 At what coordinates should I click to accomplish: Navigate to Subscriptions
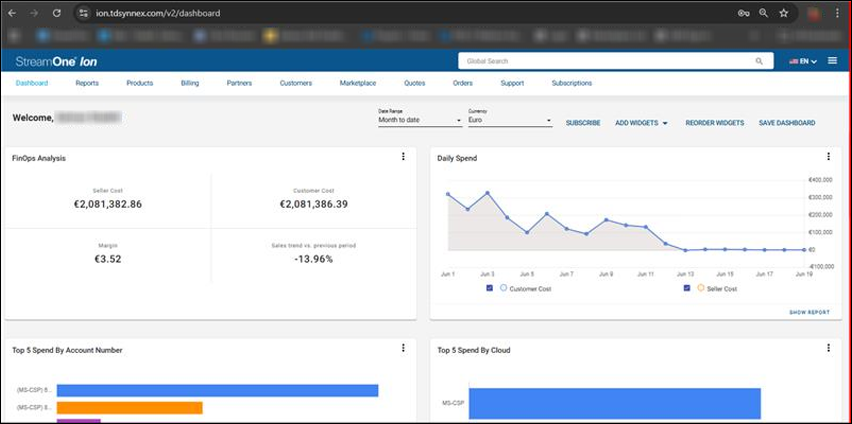point(572,83)
